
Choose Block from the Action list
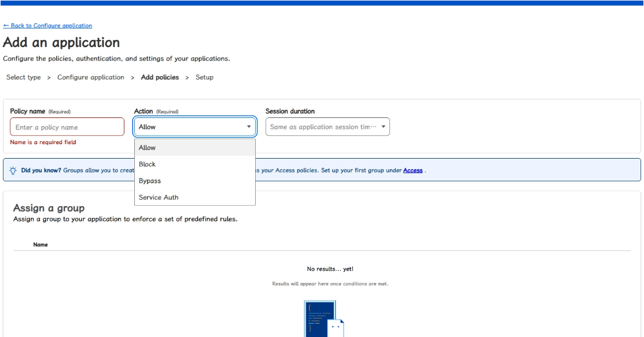pos(195,164)
